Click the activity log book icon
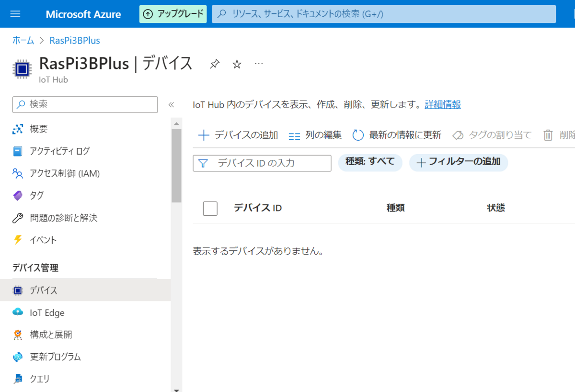This screenshot has height=392, width=575. click(x=18, y=151)
